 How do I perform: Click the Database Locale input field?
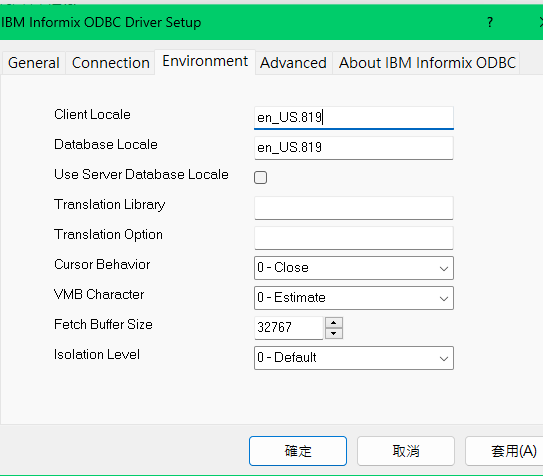(x=354, y=148)
